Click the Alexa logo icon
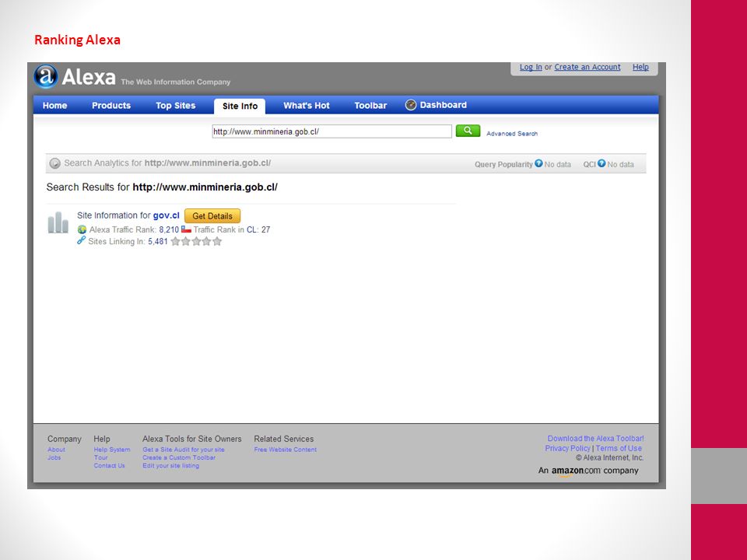This screenshot has height=560, width=747. pos(46,76)
